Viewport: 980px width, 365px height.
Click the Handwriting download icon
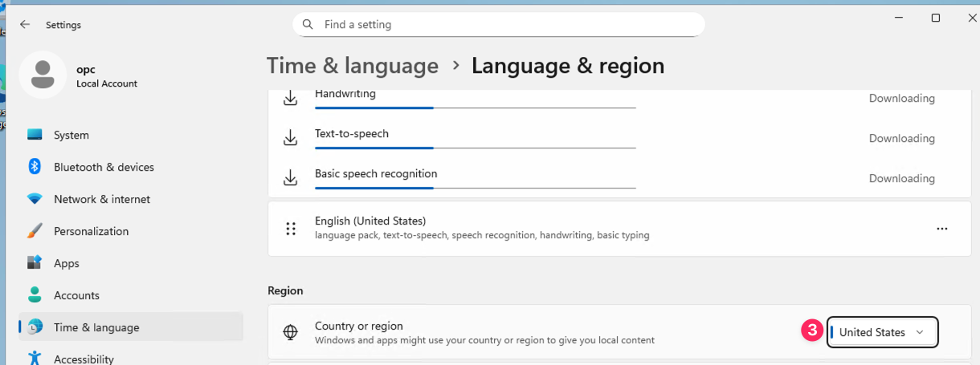[291, 99]
